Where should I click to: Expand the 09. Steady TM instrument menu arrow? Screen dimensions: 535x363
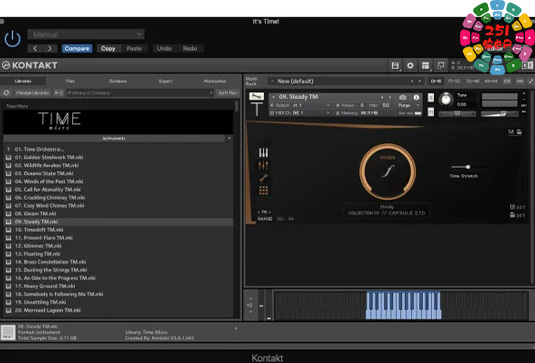click(274, 97)
